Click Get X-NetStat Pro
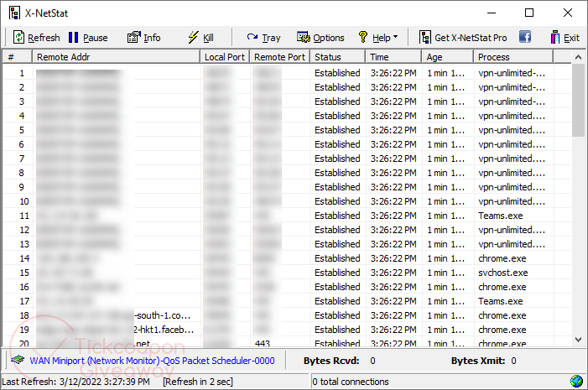 click(463, 38)
